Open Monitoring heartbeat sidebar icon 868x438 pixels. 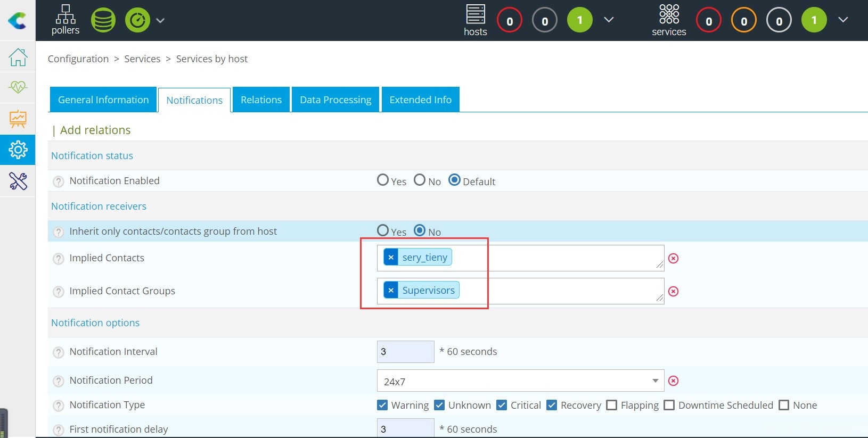click(18, 87)
